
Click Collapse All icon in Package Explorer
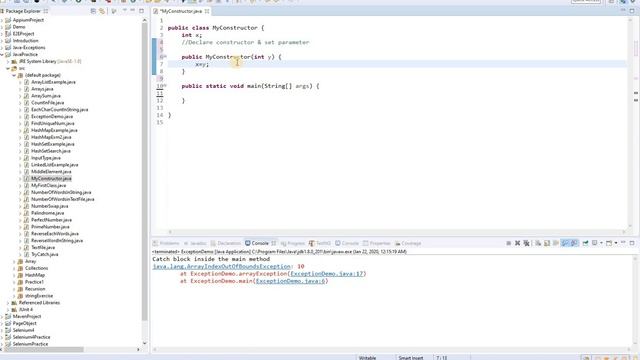[x=93, y=11]
